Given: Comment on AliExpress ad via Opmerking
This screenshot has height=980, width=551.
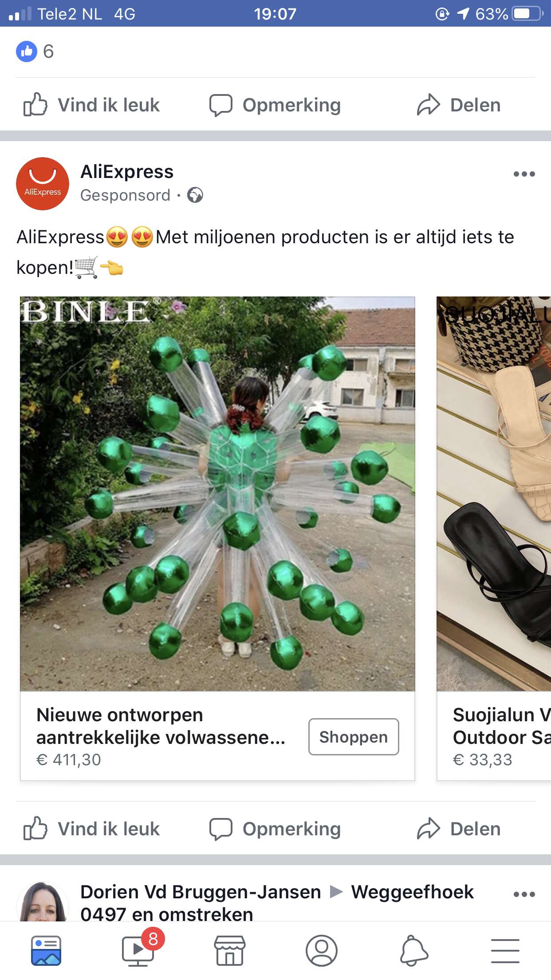Looking at the screenshot, I should [275, 829].
